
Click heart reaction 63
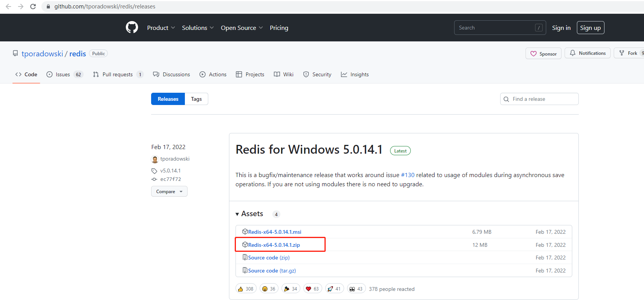point(313,289)
